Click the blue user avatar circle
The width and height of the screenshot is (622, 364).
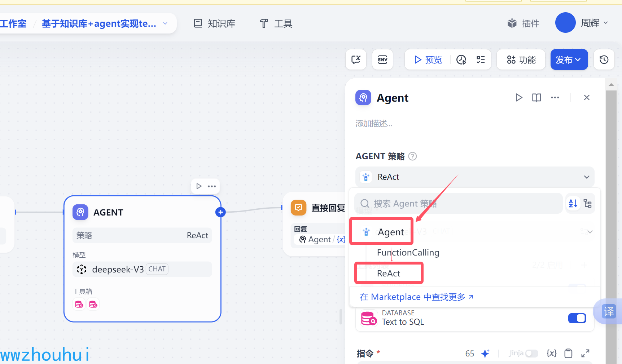tap(565, 23)
